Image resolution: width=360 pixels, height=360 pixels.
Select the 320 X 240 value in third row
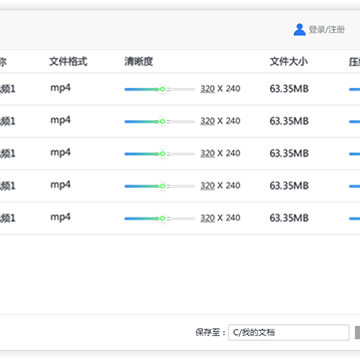tap(220, 153)
